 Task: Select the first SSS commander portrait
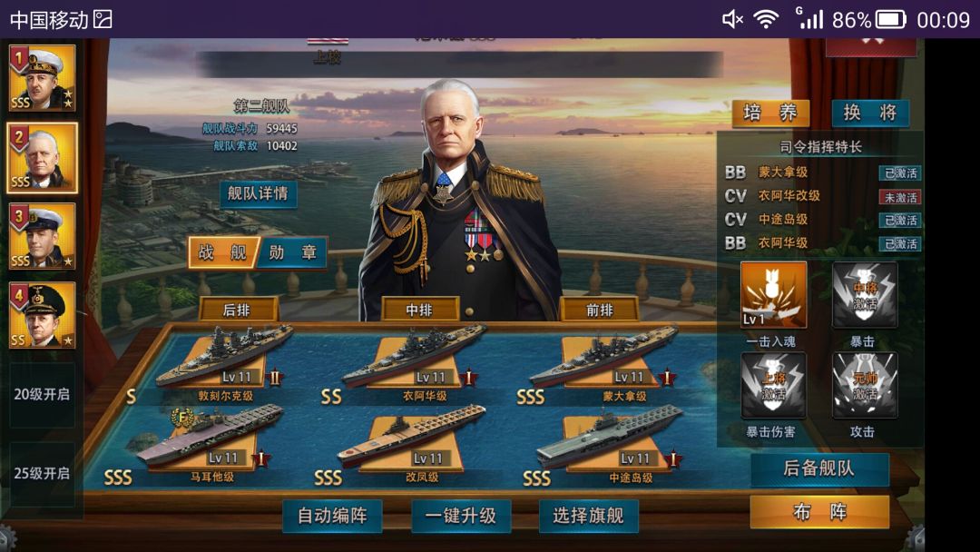pos(43,77)
